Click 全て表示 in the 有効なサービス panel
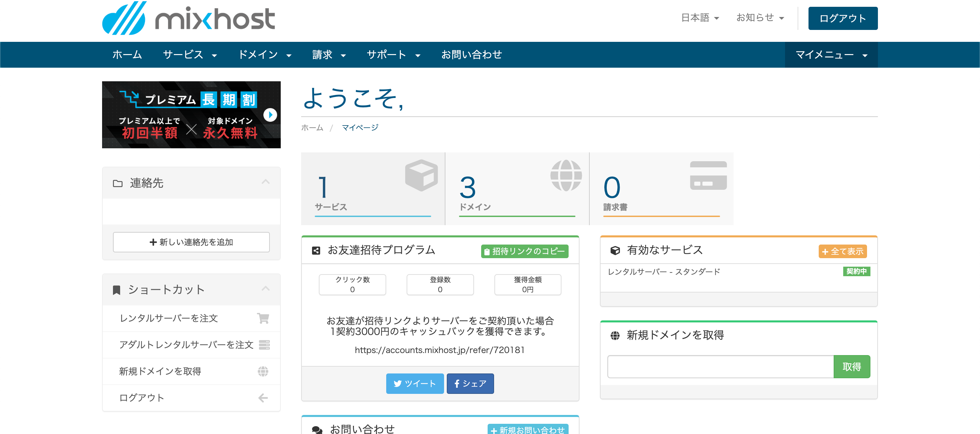The width and height of the screenshot is (980, 434). tap(843, 251)
